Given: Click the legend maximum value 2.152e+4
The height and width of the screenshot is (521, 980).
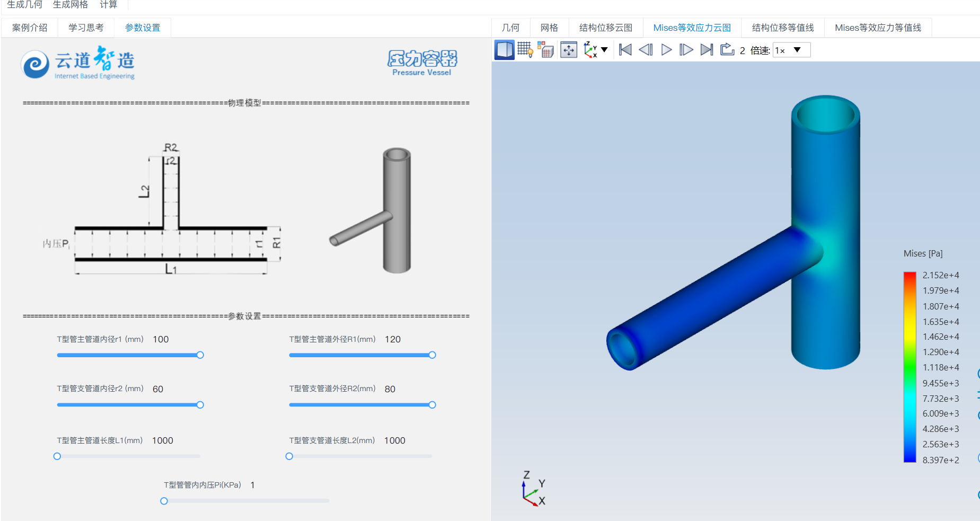Looking at the screenshot, I should pos(941,275).
